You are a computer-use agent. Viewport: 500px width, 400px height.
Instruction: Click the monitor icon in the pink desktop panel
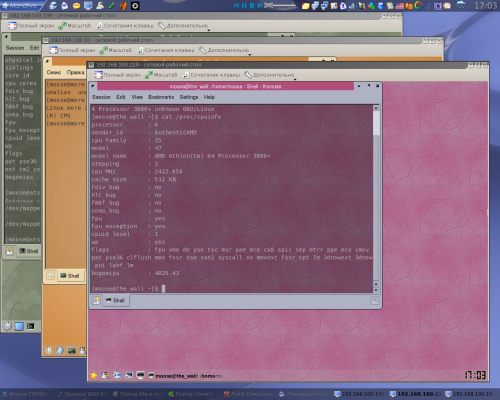pos(140,375)
